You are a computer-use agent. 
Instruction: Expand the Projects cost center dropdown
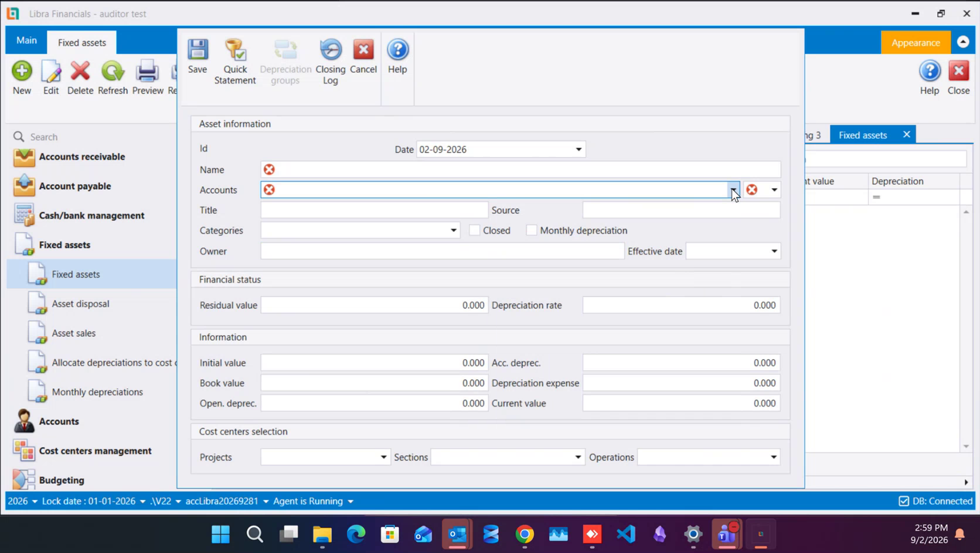383,457
